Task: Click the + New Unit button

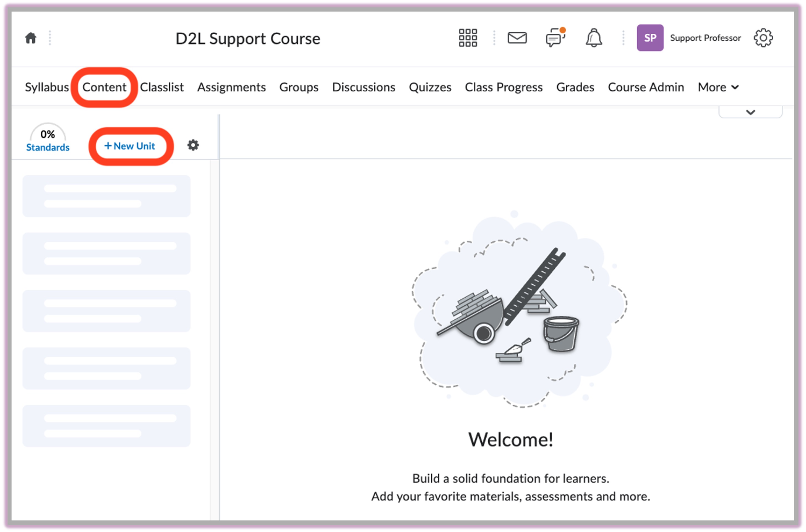Action: tap(130, 146)
